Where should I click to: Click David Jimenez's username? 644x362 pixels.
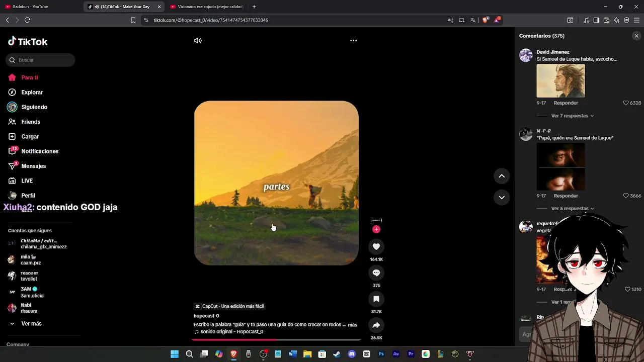pyautogui.click(x=553, y=52)
